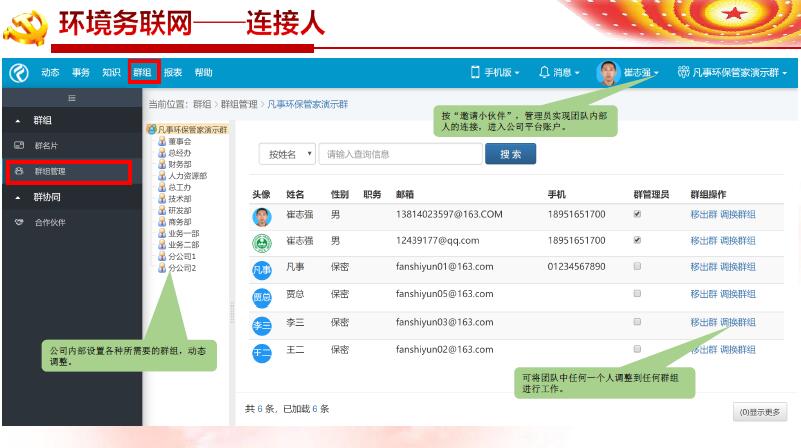The width and height of the screenshot is (801, 448).
Task: Go to 知识 in the top navigation
Action: [111, 73]
